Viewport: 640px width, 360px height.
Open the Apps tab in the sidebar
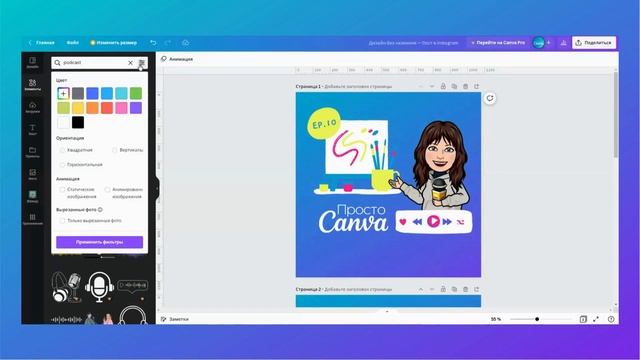tap(33, 219)
